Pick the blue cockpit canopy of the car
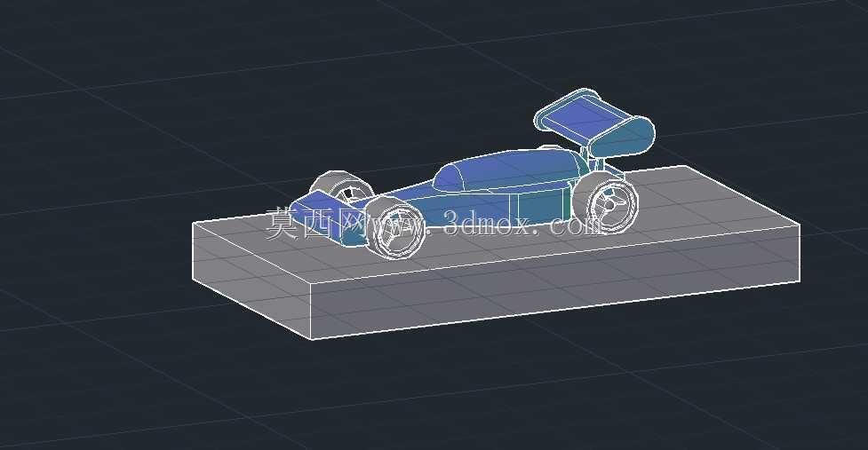 pos(508,170)
